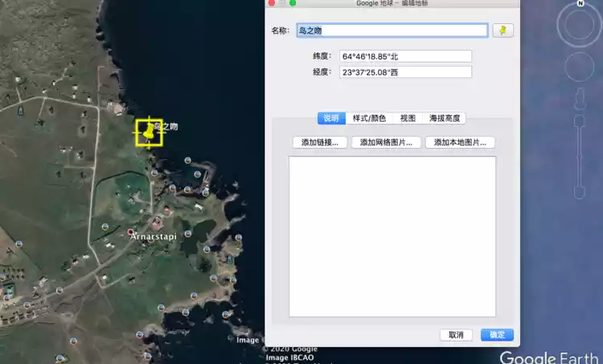Image resolution: width=603 pixels, height=364 pixels.
Task: Select the yellow placemark pin on map
Action: pyautogui.click(x=149, y=132)
